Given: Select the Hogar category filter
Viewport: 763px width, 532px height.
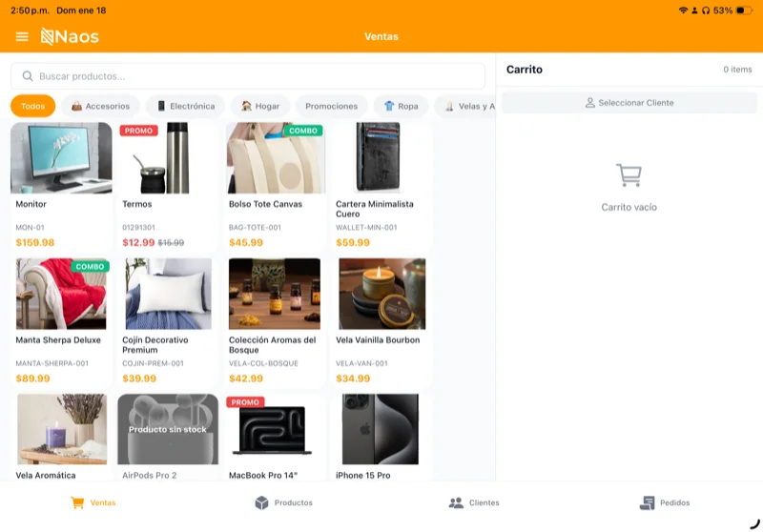Looking at the screenshot, I should [260, 106].
